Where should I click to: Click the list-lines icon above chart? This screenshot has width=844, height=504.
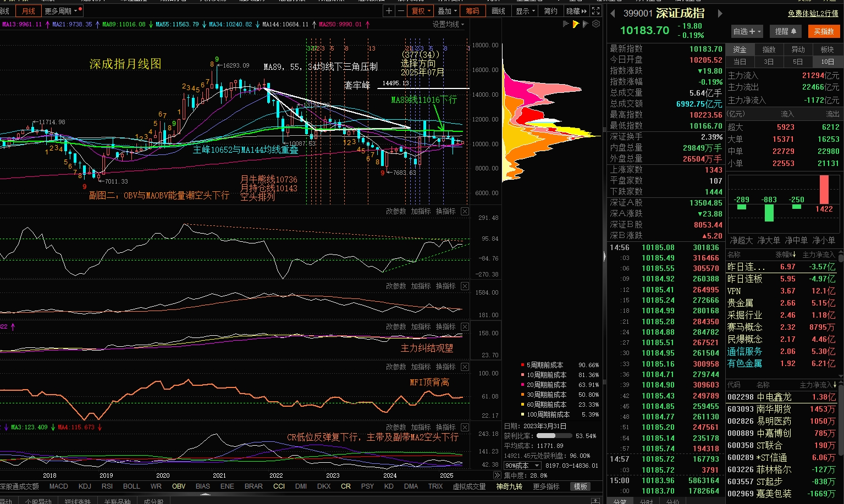point(566,24)
